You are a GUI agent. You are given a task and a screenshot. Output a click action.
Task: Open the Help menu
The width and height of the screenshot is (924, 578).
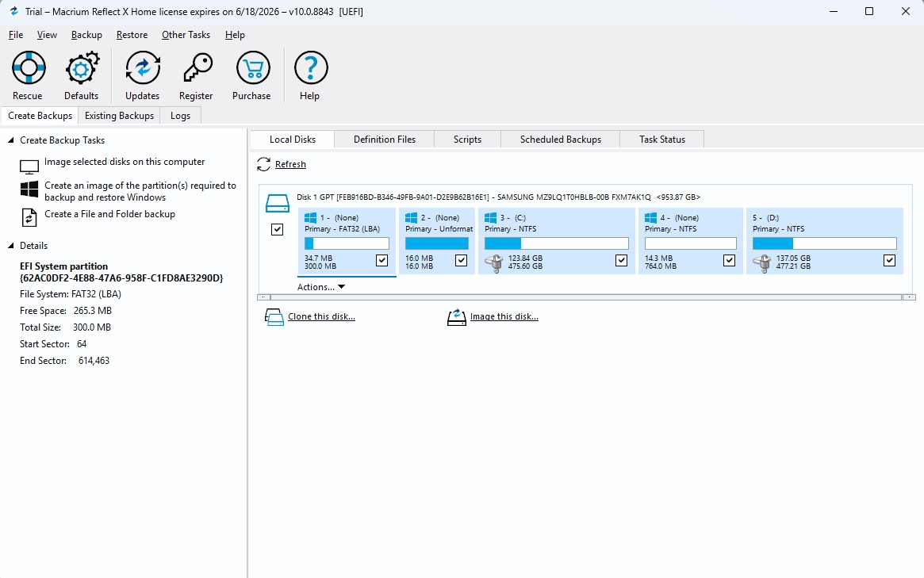click(x=235, y=35)
